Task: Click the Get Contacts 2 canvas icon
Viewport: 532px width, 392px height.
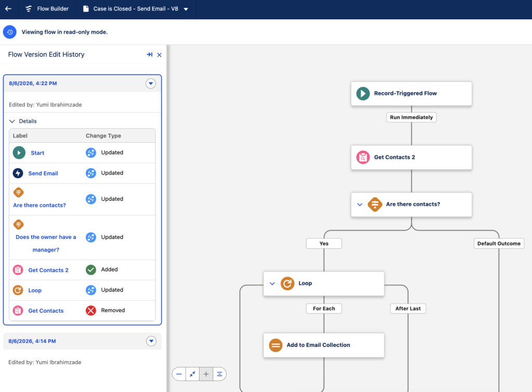Action: pos(363,157)
